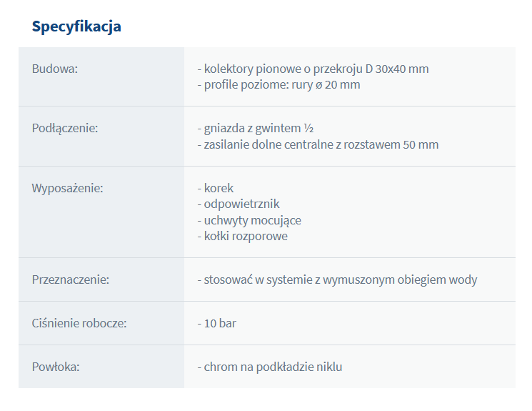Click the Specyfikacja heading
This screenshot has height=411, width=532.
point(76,26)
